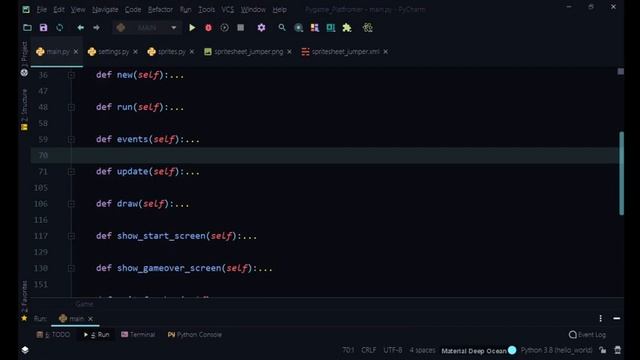Open the Run panel three-dot options
Image resolution: width=640 pixels, height=360 pixels.
tap(600, 318)
